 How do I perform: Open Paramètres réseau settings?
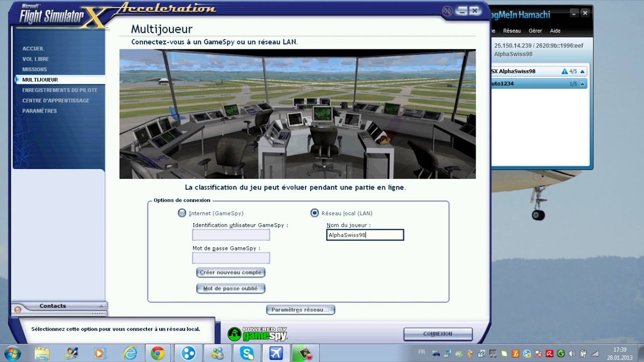click(300, 310)
